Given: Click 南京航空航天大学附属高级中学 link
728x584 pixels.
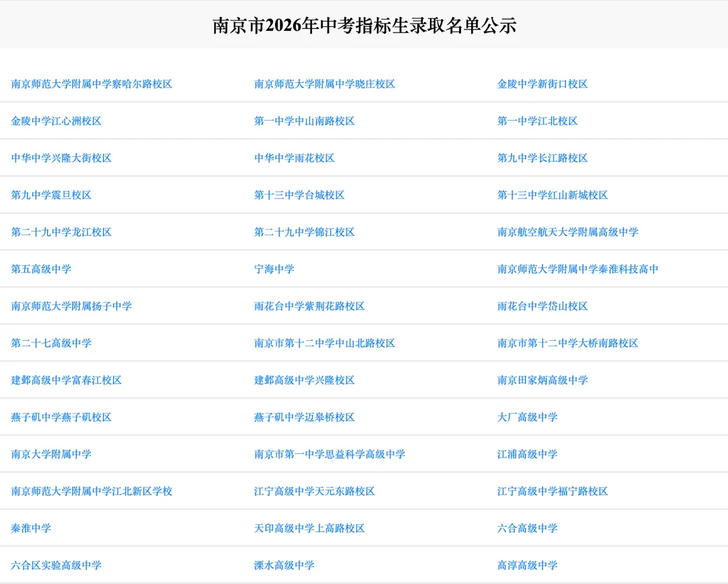Looking at the screenshot, I should [568, 232].
